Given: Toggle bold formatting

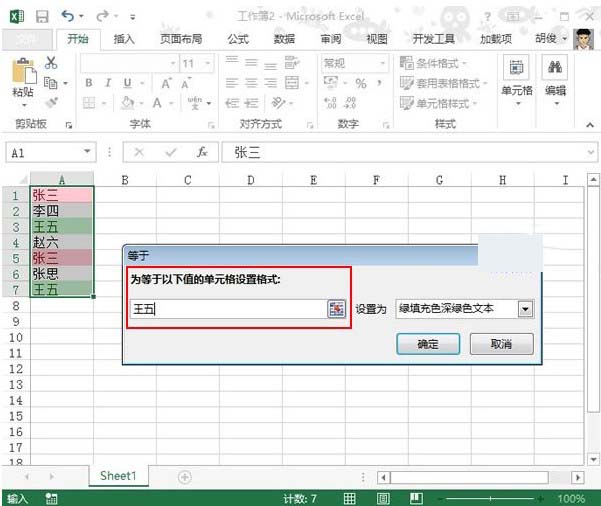Looking at the screenshot, I should [x=89, y=83].
